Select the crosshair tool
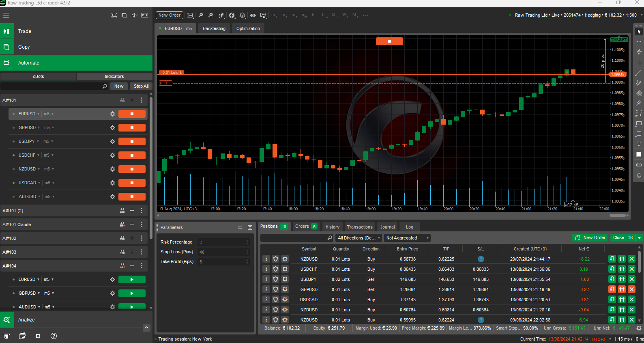 coord(639,42)
